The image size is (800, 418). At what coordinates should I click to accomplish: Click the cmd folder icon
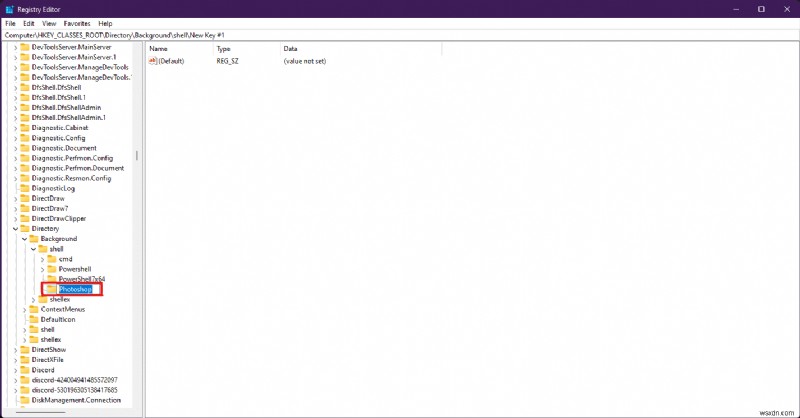pos(52,259)
